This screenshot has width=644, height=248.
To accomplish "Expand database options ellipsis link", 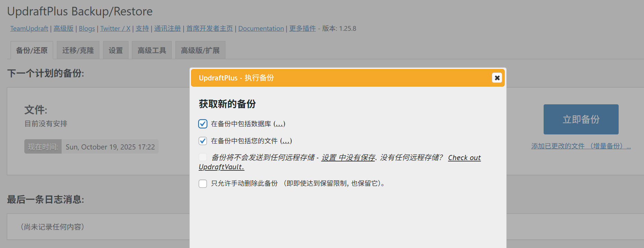I will (279, 124).
